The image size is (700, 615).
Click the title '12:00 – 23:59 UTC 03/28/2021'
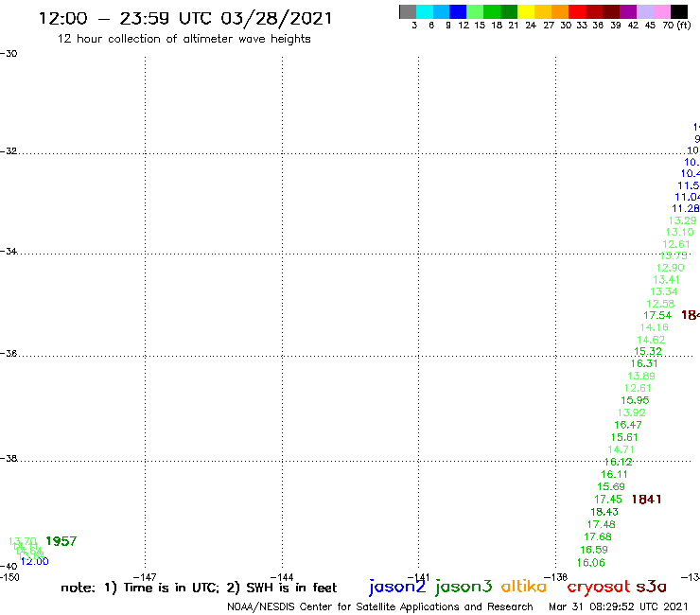pos(185,19)
